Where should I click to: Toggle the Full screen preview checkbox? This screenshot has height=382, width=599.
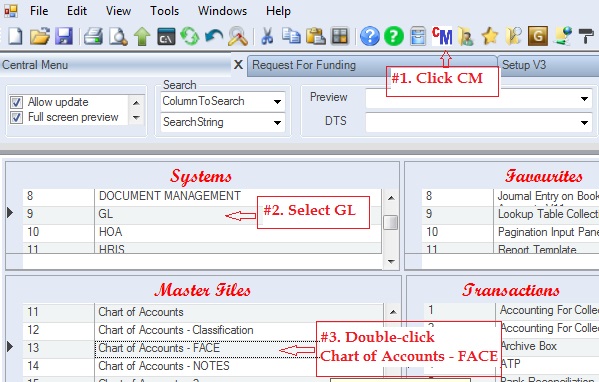pos(16,117)
